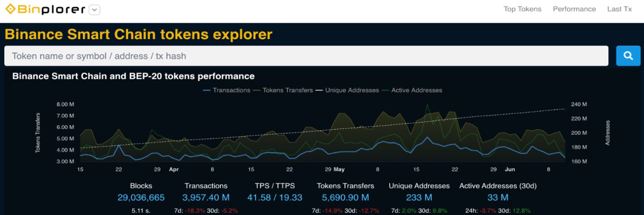Click the Jun marker on the chart axis
This screenshot has height=215, width=644.
coord(510,169)
